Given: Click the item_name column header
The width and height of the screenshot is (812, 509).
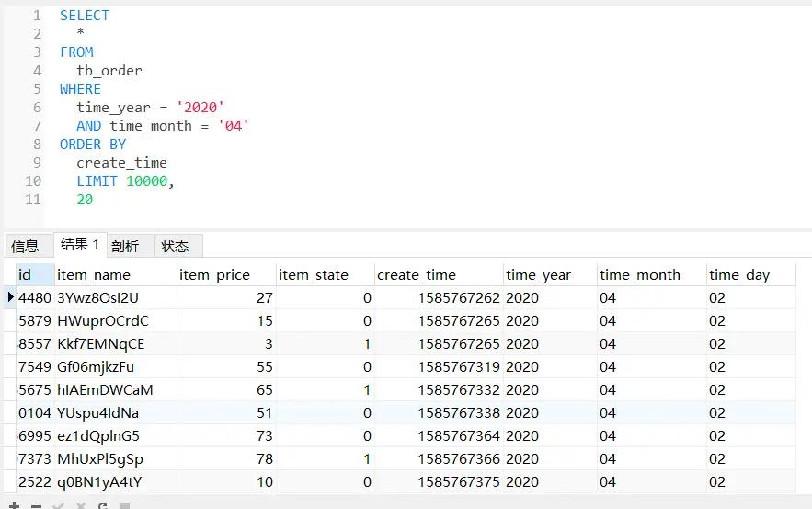Looking at the screenshot, I should pyautogui.click(x=116, y=274).
